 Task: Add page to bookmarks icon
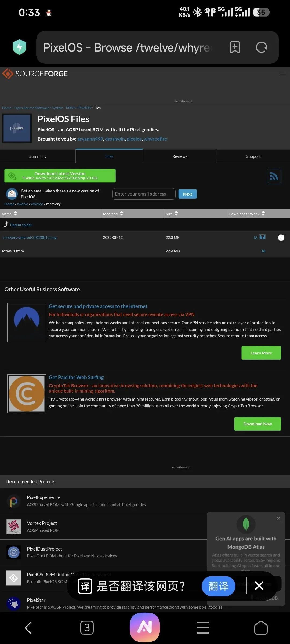pyautogui.click(x=235, y=47)
